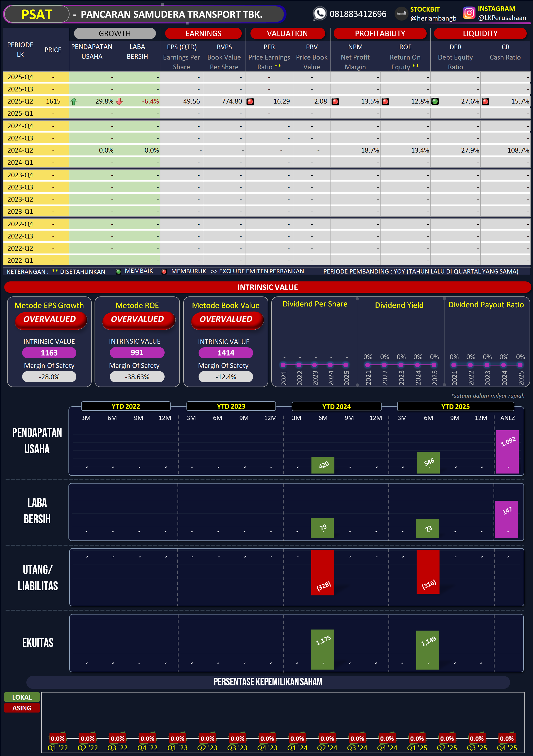Click price 1615 cell
The height and width of the screenshot is (756, 533).
coord(53,101)
